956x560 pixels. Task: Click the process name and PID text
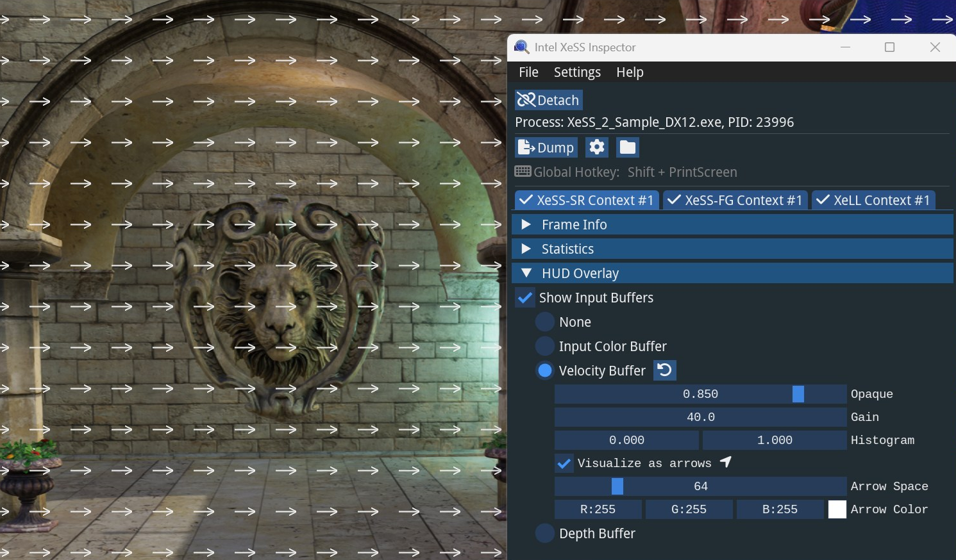[654, 122]
